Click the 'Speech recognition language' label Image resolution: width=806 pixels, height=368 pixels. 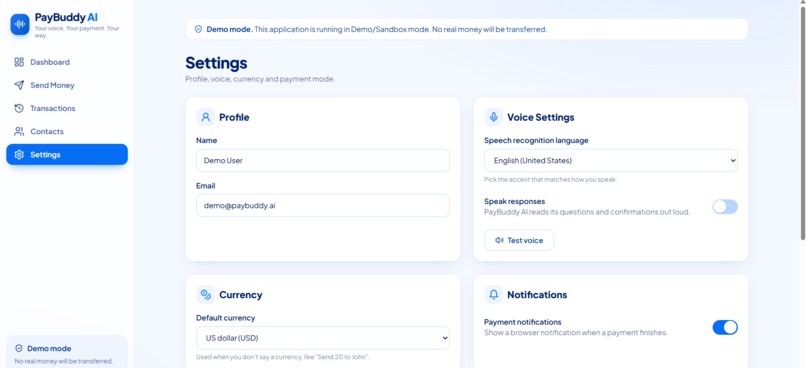536,140
